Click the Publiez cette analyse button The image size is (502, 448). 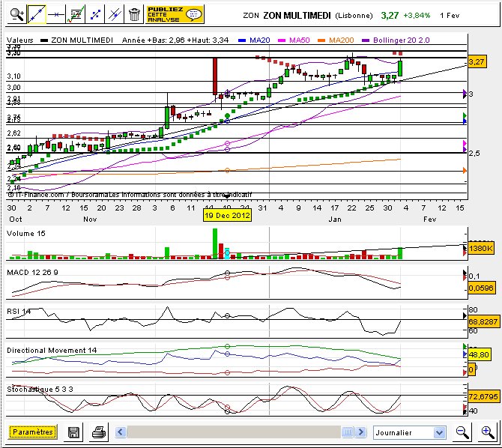[x=175, y=14]
